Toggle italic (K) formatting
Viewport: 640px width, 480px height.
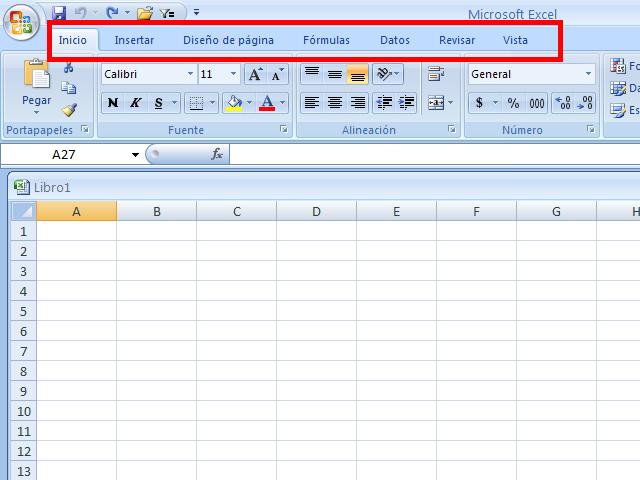[135, 103]
